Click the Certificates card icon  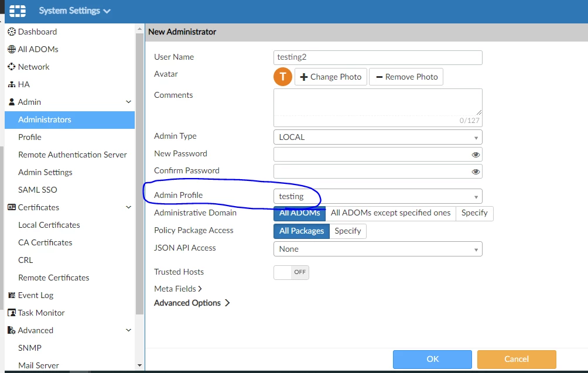(x=12, y=207)
